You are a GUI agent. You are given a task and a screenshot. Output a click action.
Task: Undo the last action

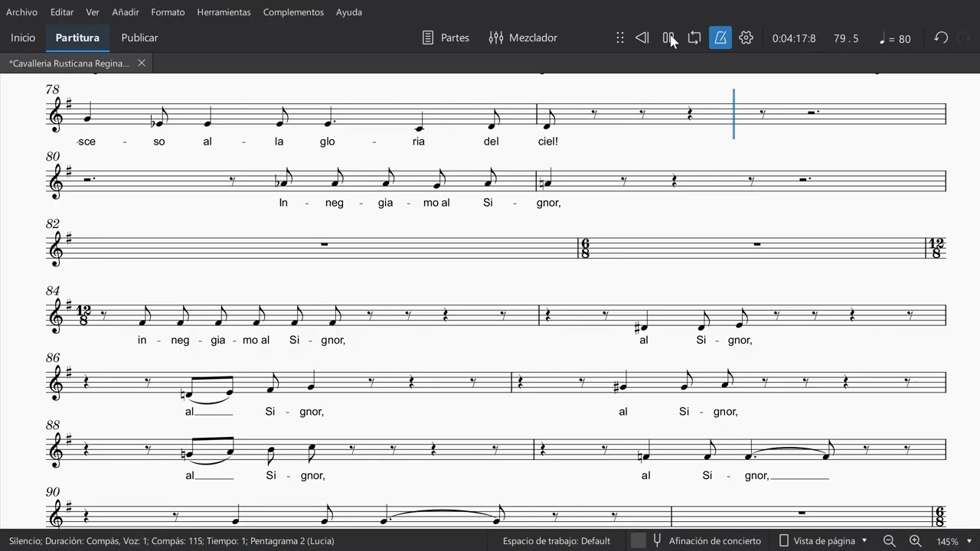(x=941, y=37)
